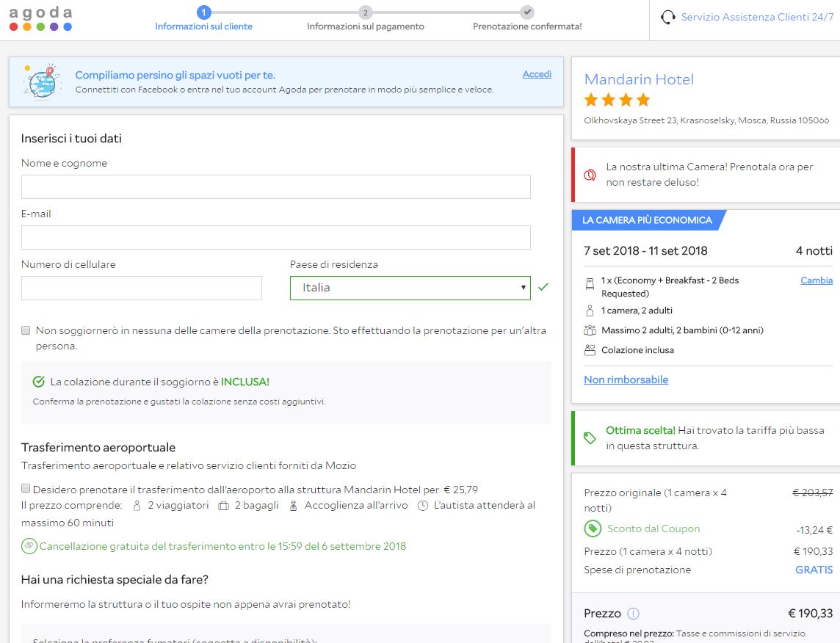
Task: Click the greeter icon beside Accoglienza all'arrivo
Action: click(293, 506)
